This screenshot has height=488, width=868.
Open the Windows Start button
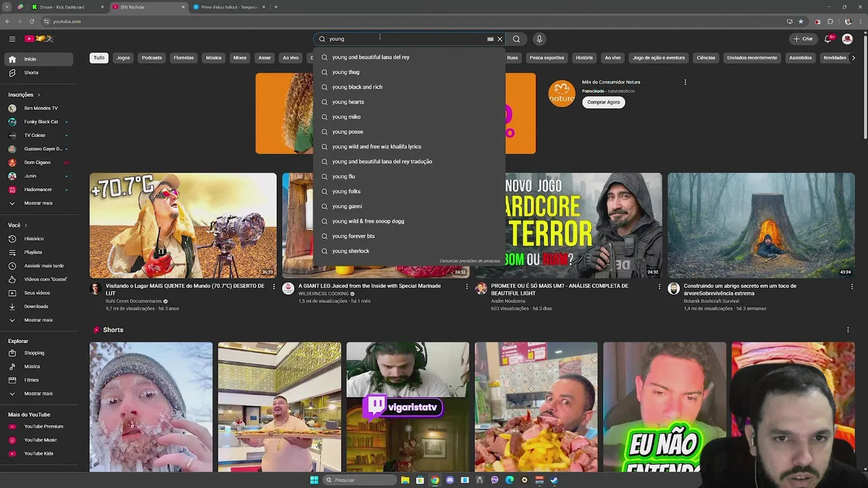coord(314,480)
